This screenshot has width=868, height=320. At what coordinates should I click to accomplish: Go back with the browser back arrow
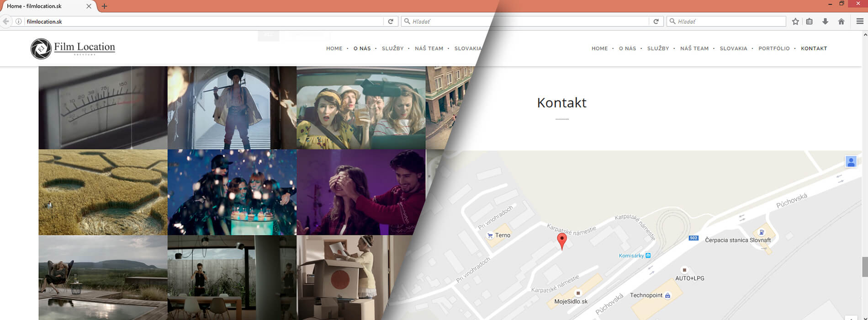coord(6,21)
